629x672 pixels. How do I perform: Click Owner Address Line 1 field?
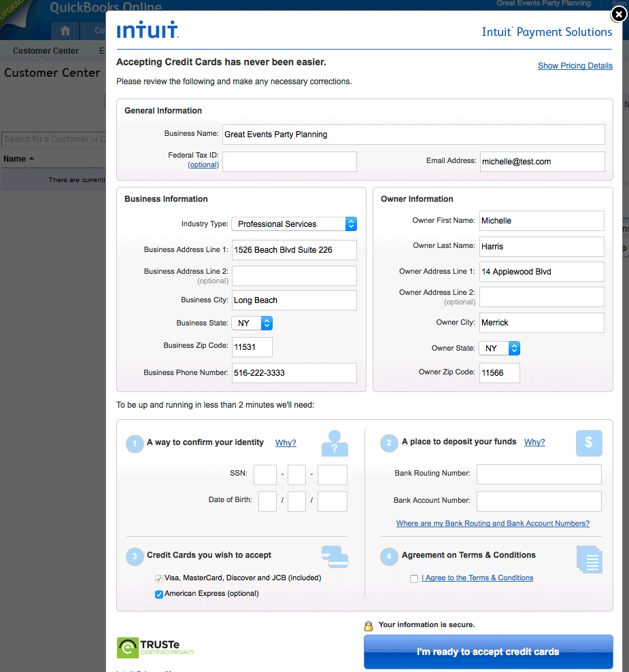pos(541,272)
